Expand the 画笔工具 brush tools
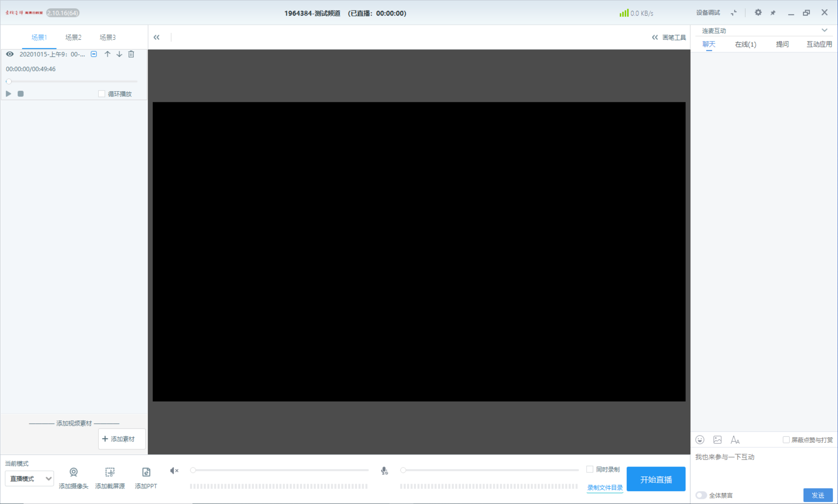Screen dimensions: 838x504 (669, 37)
